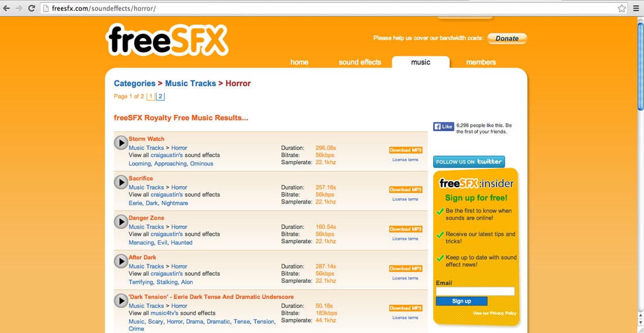View License terms for After Dark
The width and height of the screenshot is (644, 333).
point(405,278)
